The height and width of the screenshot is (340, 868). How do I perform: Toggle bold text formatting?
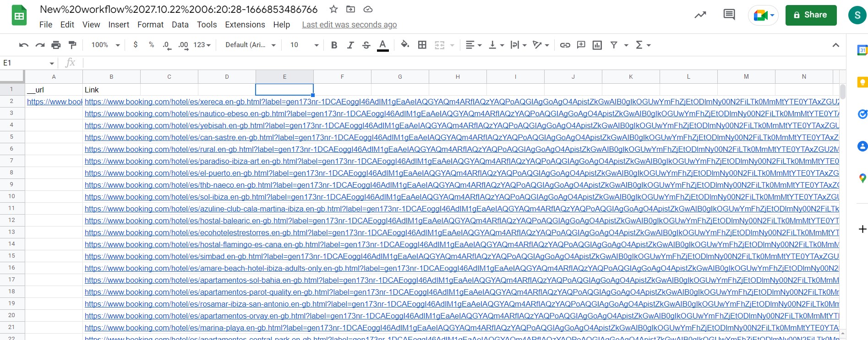(334, 45)
